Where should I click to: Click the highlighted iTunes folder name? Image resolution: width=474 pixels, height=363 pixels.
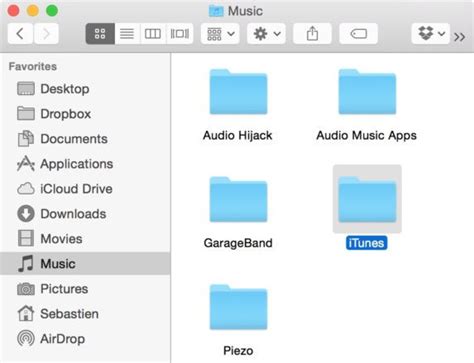click(367, 243)
